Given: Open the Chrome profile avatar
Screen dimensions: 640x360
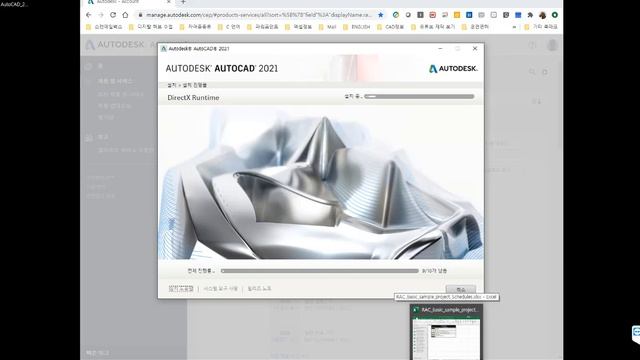Looking at the screenshot, I should 542,15.
